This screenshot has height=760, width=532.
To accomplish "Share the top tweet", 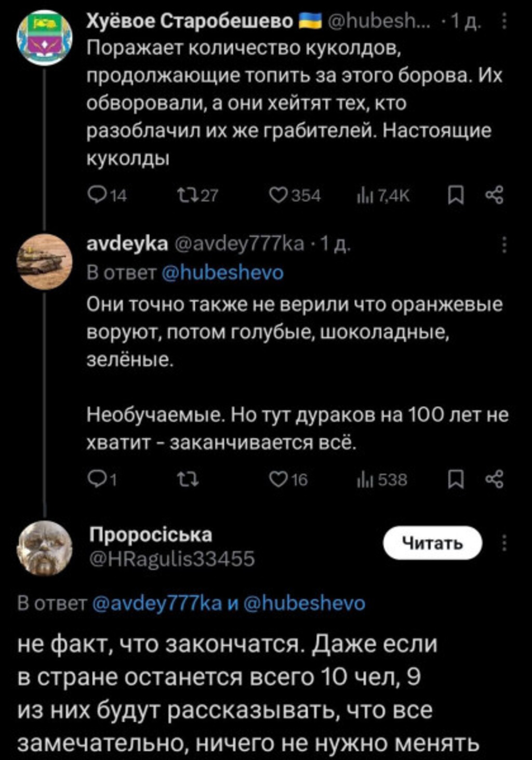I will point(494,195).
